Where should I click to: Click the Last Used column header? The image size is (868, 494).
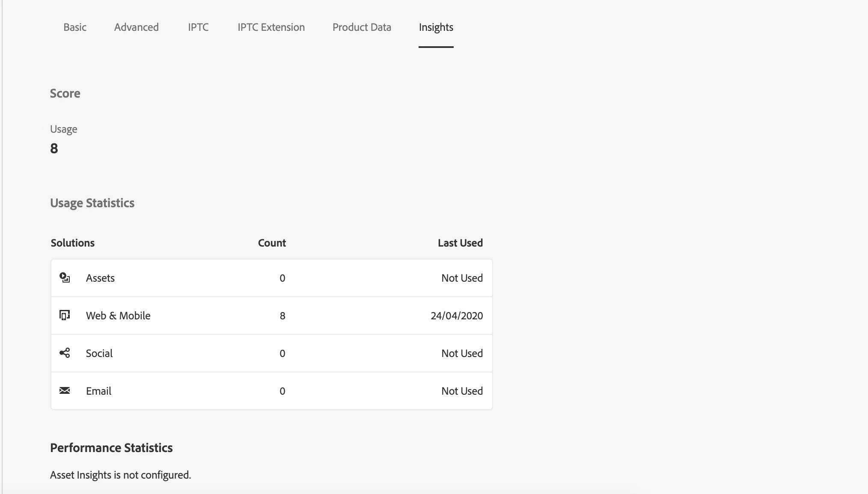click(460, 243)
